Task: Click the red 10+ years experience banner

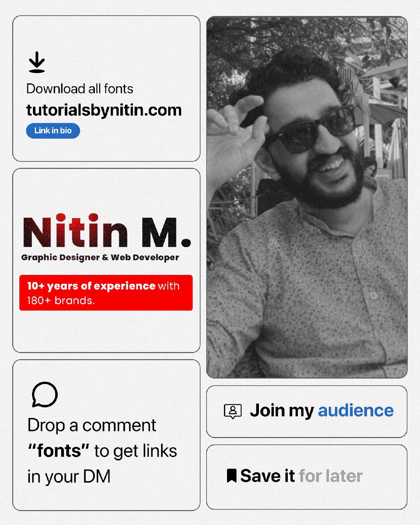Action: (106, 293)
